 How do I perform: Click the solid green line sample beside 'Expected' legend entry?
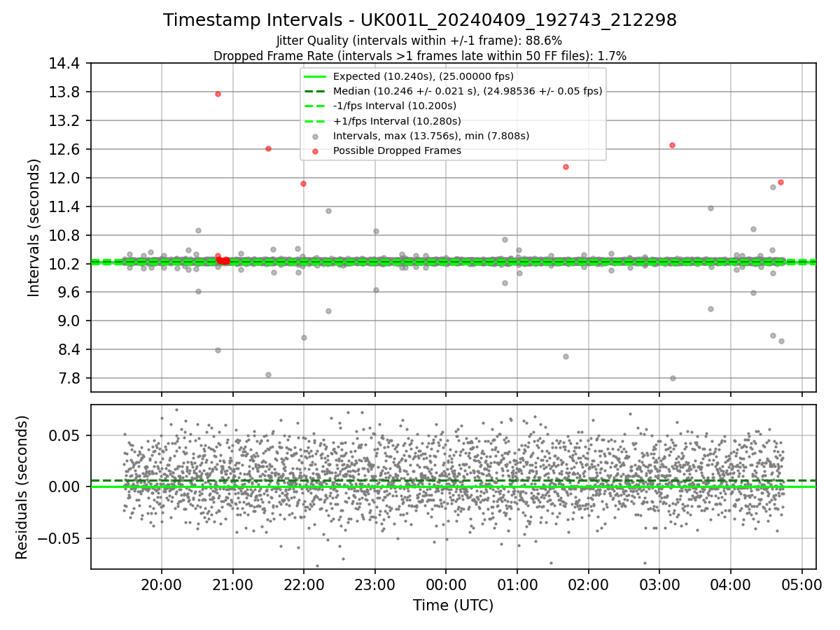point(316,76)
